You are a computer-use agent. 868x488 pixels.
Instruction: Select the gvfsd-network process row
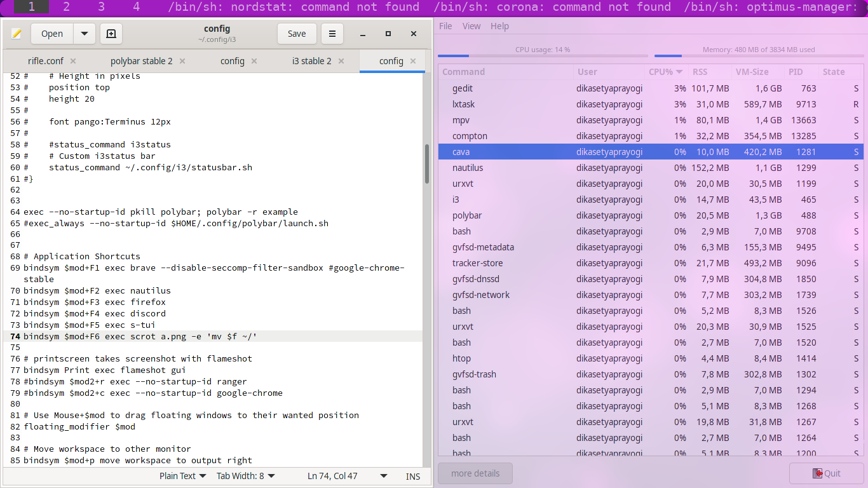coord(651,295)
